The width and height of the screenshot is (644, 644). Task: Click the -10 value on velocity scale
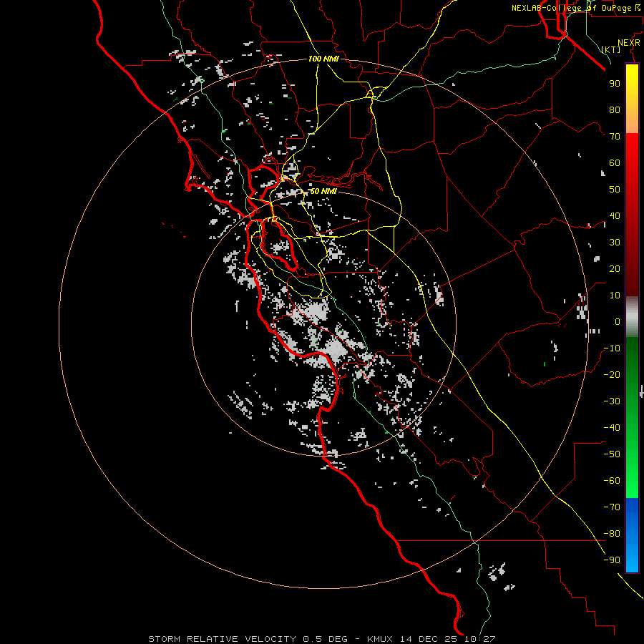[x=612, y=348]
